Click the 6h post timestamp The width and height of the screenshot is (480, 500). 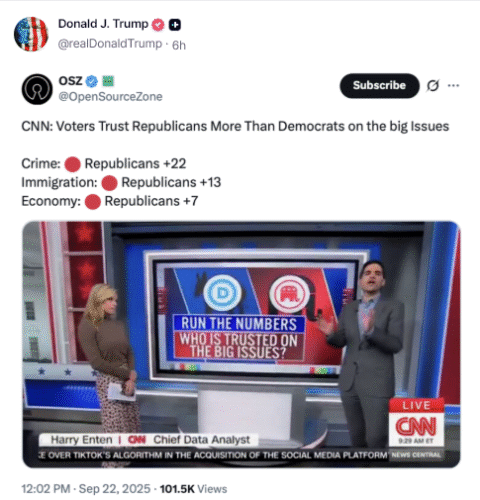coord(179,45)
